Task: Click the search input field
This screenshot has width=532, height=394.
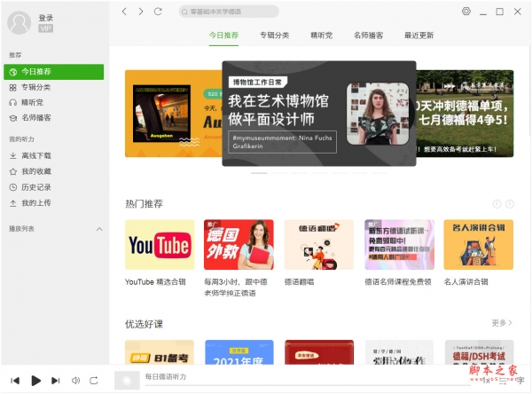Action: tap(229, 12)
